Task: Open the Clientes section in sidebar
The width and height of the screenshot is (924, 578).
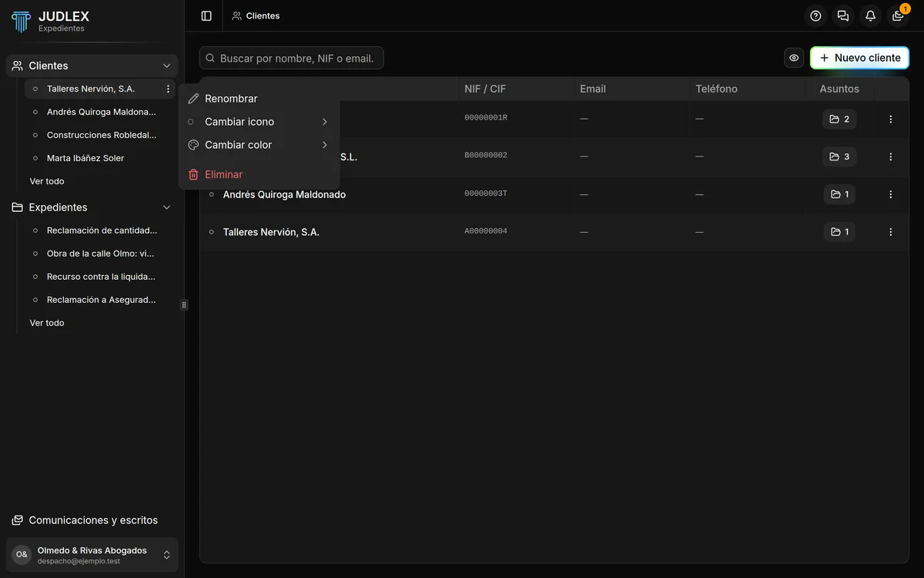Action: pyautogui.click(x=92, y=66)
